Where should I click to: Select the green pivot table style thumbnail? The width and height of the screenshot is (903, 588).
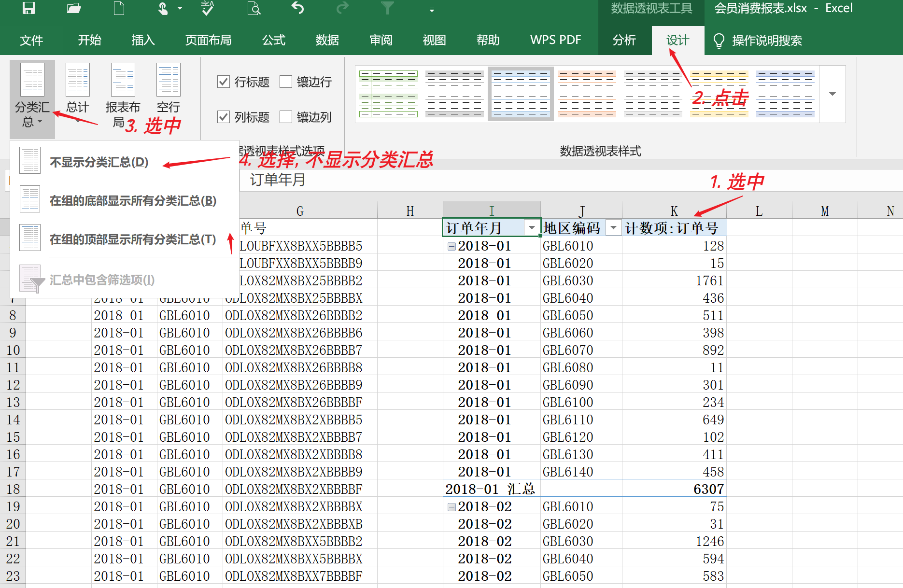(388, 94)
